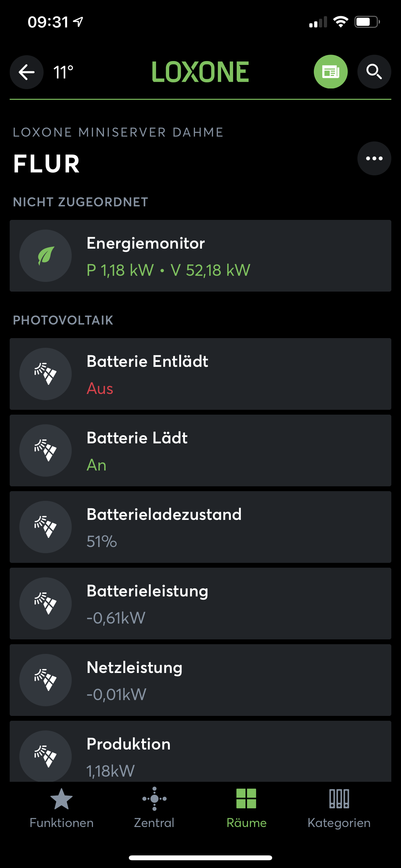Tap the Batterieladezustand solar icon

point(46,527)
